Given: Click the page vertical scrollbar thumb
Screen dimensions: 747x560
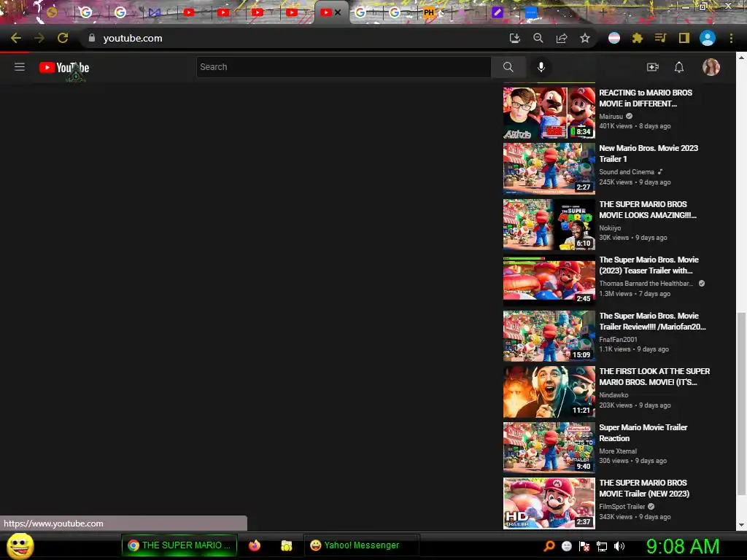Looking at the screenshot, I should tap(741, 402).
